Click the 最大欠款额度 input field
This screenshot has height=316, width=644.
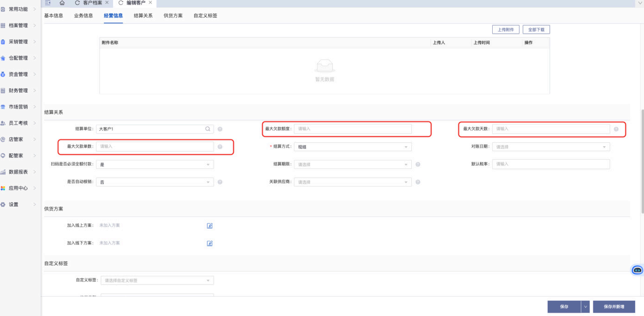coord(352,129)
